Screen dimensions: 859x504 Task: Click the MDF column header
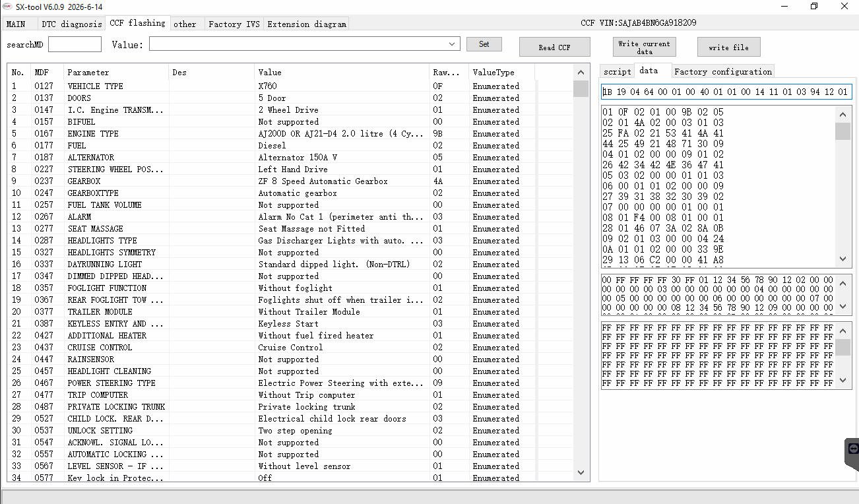pos(48,73)
